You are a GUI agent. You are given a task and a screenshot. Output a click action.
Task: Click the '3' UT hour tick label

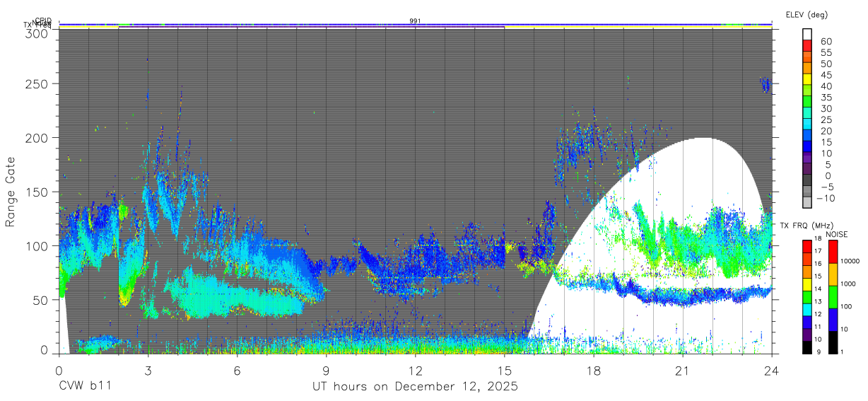coord(148,370)
